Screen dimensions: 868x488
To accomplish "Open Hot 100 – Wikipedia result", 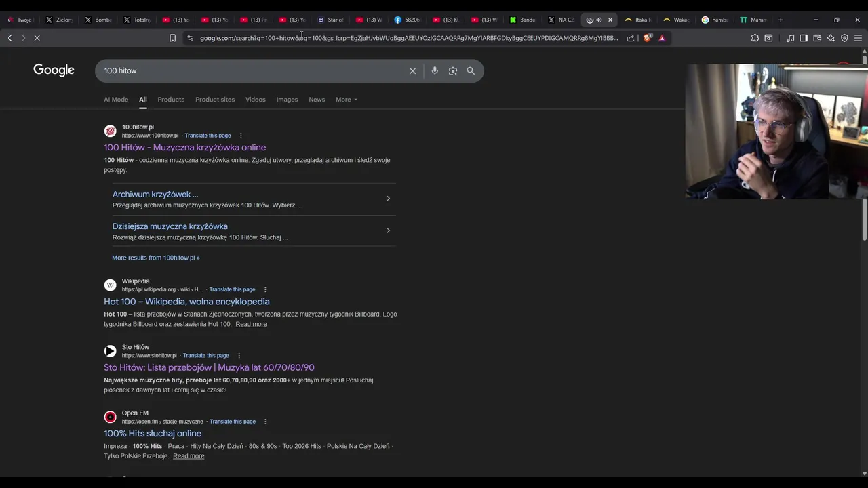I will tap(186, 302).
